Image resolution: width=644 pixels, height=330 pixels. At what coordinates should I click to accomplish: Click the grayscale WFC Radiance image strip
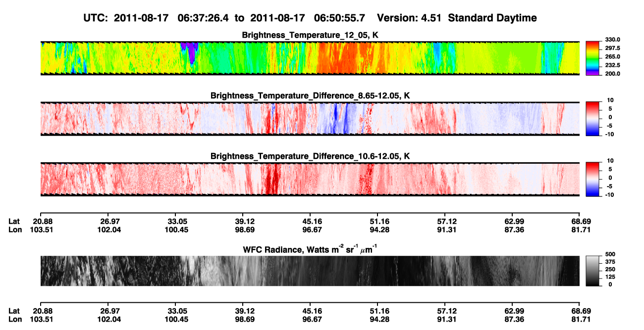(x=310, y=271)
